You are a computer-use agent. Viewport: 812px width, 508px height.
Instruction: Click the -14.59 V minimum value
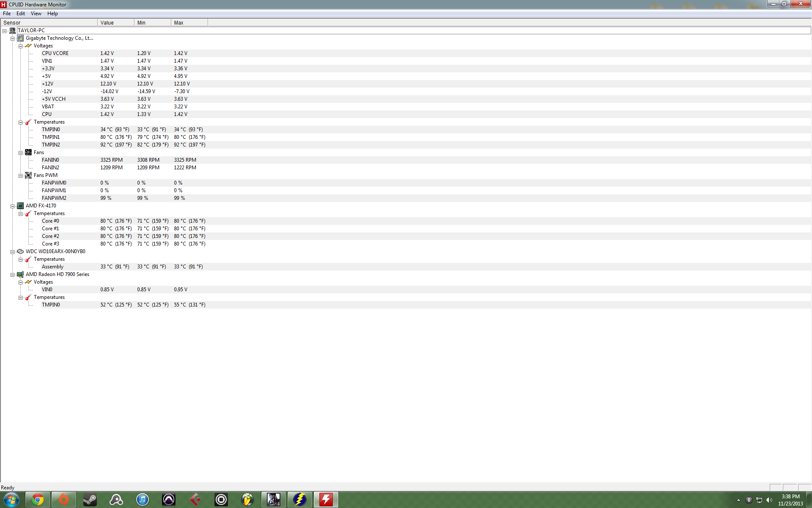(x=146, y=91)
